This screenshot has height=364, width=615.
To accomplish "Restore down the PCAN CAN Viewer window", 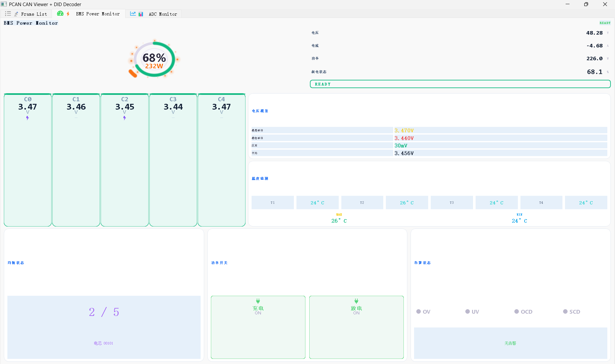I will click(x=586, y=4).
